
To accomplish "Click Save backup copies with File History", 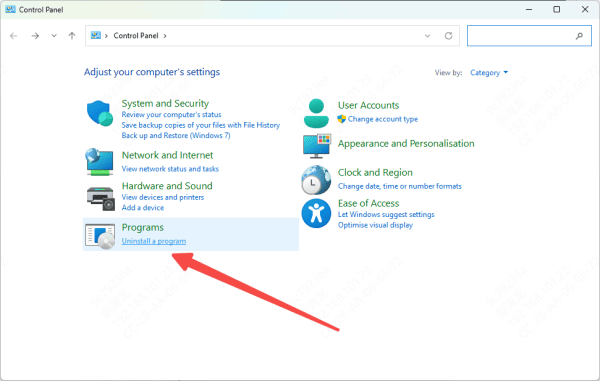I will click(x=201, y=125).
